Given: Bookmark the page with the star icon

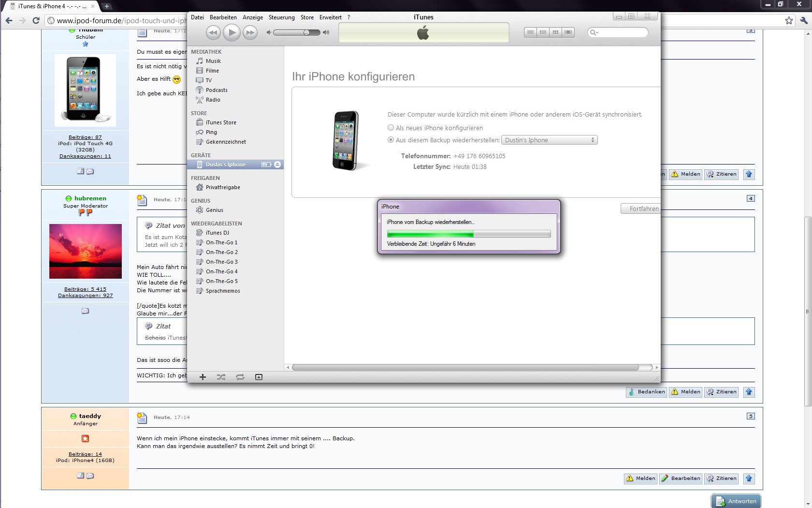Looking at the screenshot, I should (789, 20).
